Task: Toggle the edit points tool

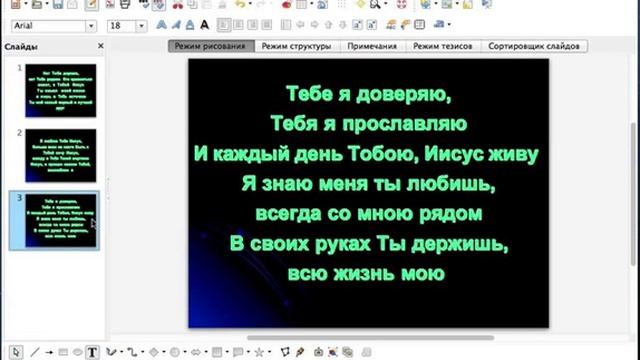Action: point(285,352)
